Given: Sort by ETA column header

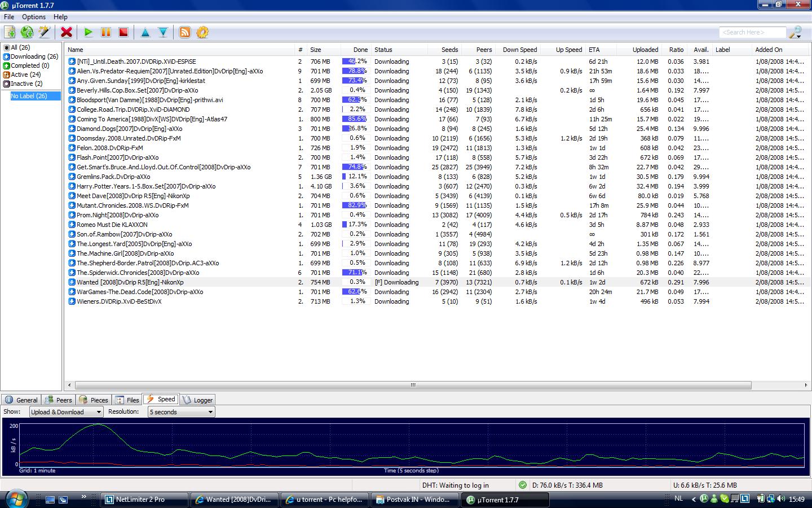Looking at the screenshot, I should click(x=601, y=50).
